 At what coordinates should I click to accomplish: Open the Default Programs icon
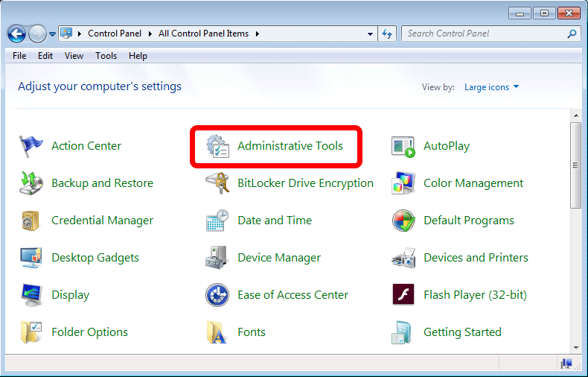pyautogui.click(x=403, y=220)
